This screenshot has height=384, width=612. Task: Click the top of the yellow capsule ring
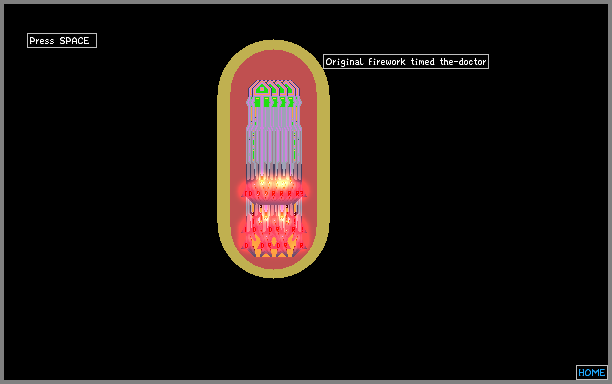(274, 44)
